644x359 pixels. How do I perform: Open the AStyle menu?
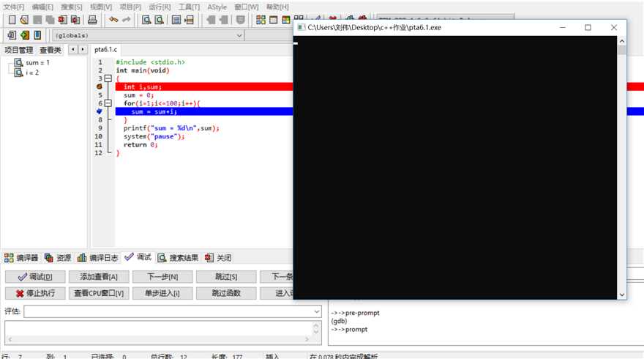217,7
